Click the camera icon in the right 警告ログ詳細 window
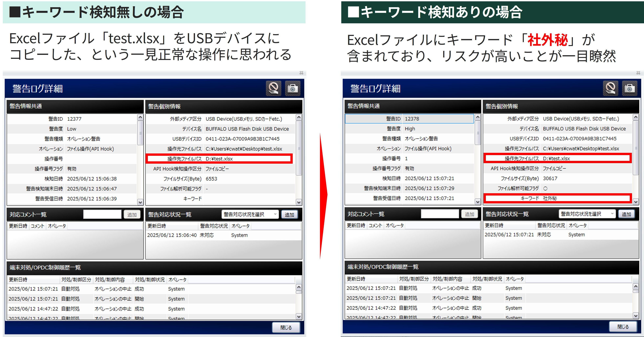This screenshot has width=644, height=337. coord(630,88)
